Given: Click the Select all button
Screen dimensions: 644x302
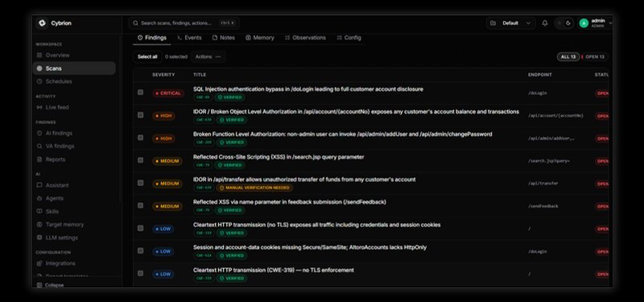Looking at the screenshot, I should (147, 56).
